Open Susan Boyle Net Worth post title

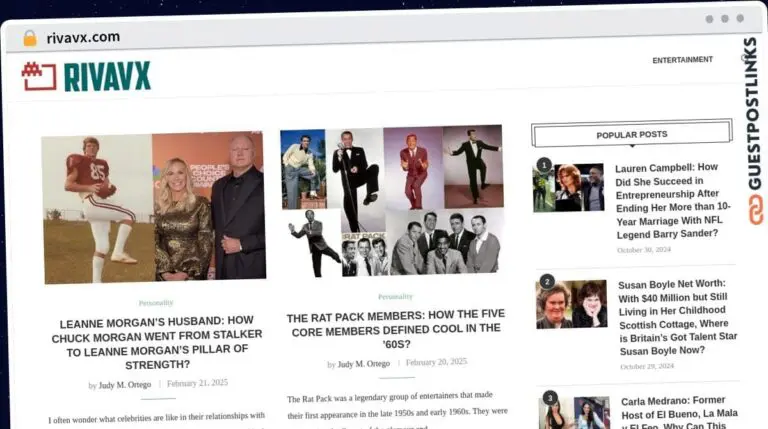tap(677, 317)
